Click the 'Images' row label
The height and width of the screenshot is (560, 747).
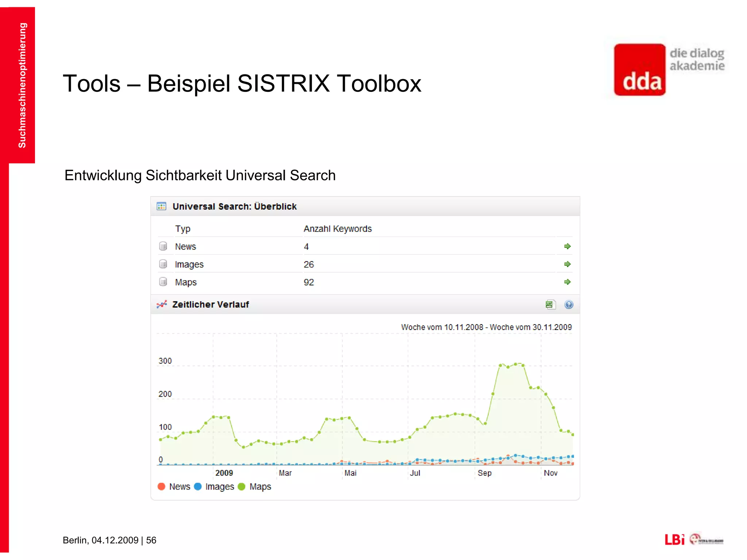189,264
